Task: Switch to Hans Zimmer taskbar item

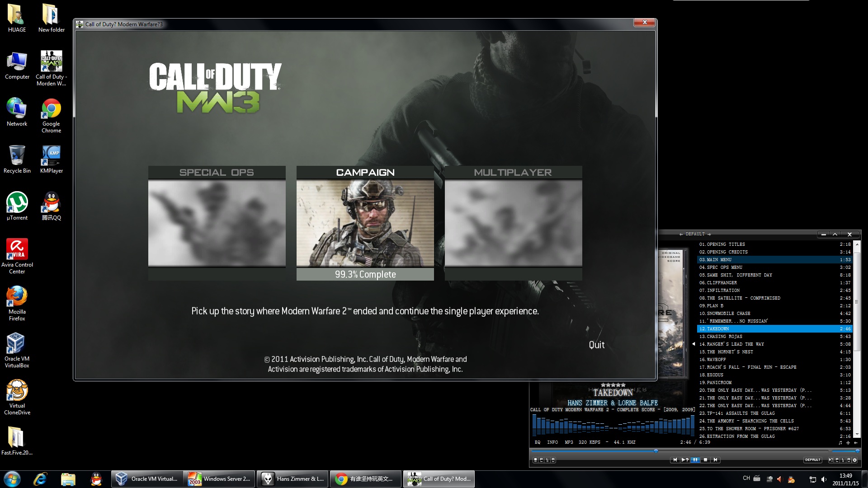Action: [292, 479]
